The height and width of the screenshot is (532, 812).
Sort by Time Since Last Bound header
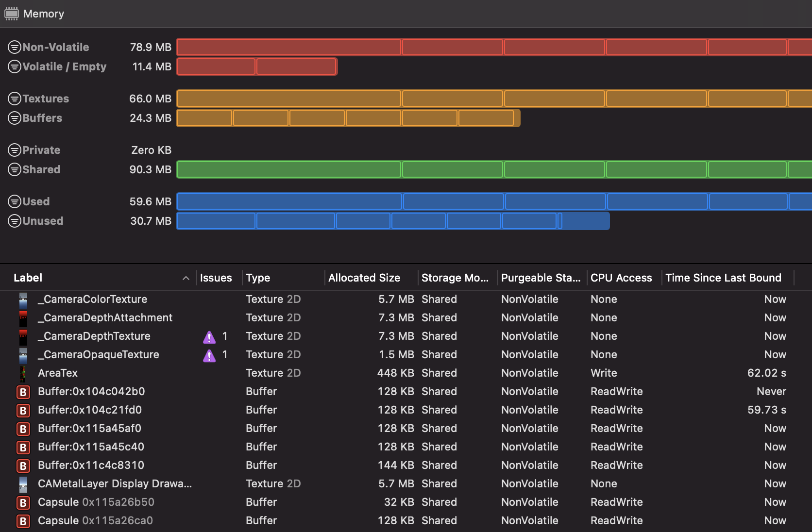click(x=723, y=278)
